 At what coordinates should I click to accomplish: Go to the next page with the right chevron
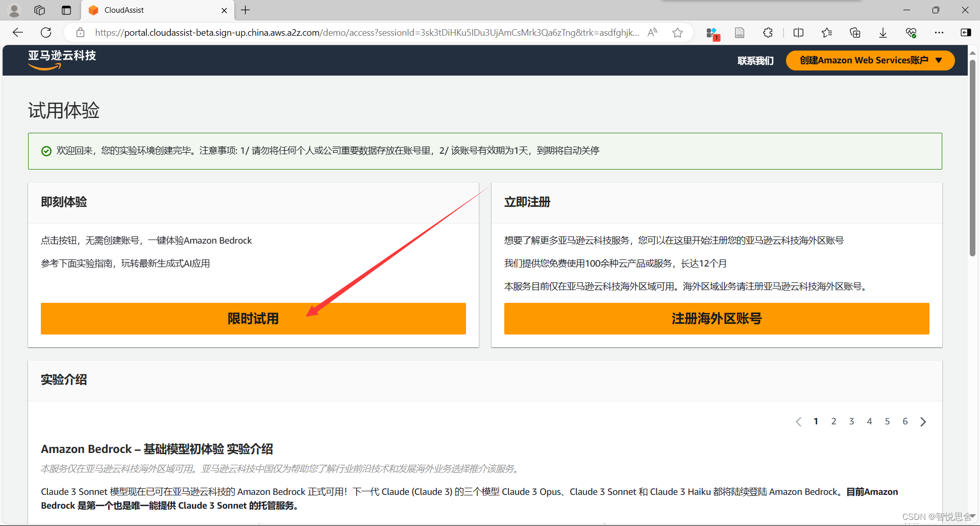(x=923, y=422)
